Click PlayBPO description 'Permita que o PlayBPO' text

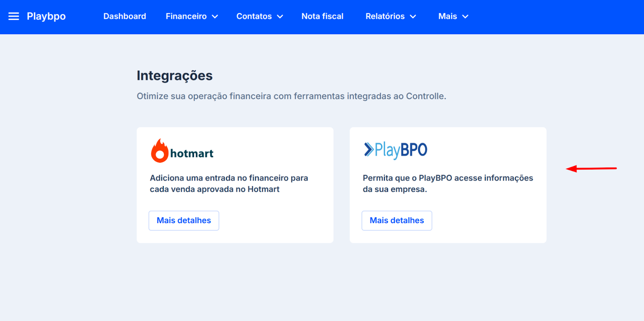coord(448,184)
